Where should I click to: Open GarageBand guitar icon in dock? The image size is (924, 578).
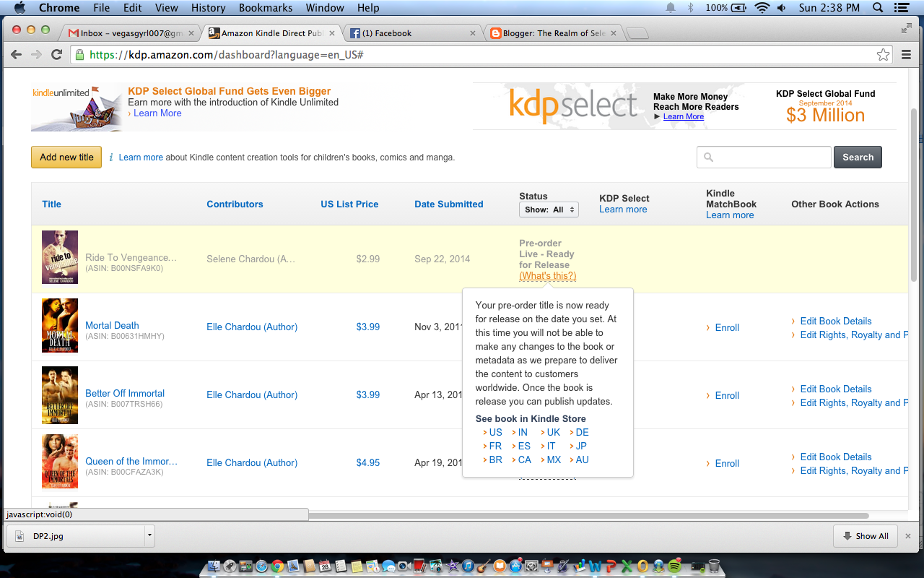pos(484,566)
